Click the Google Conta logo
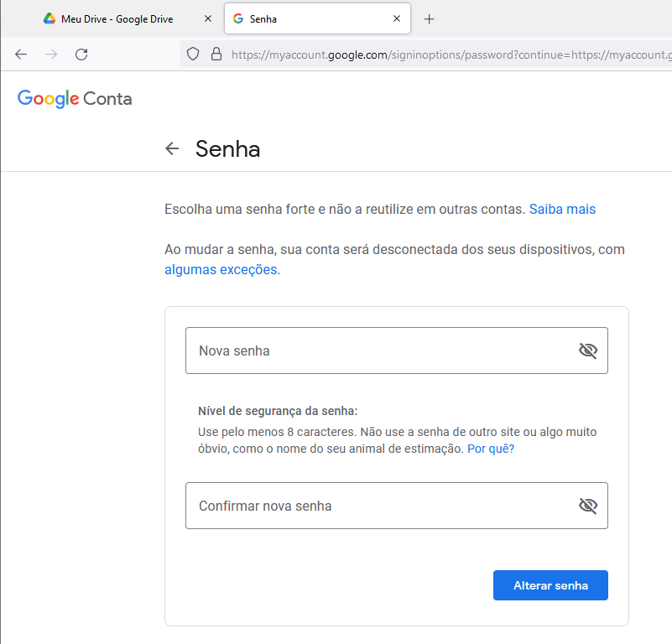The image size is (672, 644). click(75, 99)
